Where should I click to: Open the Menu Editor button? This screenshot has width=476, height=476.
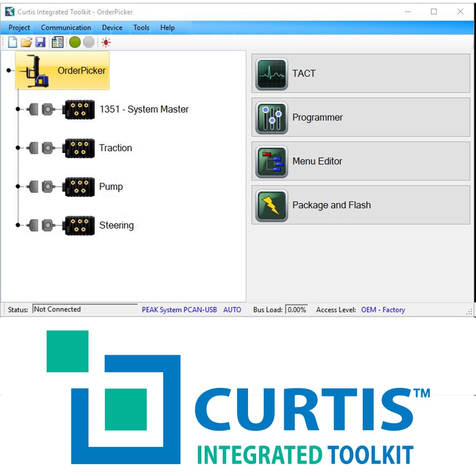[361, 161]
